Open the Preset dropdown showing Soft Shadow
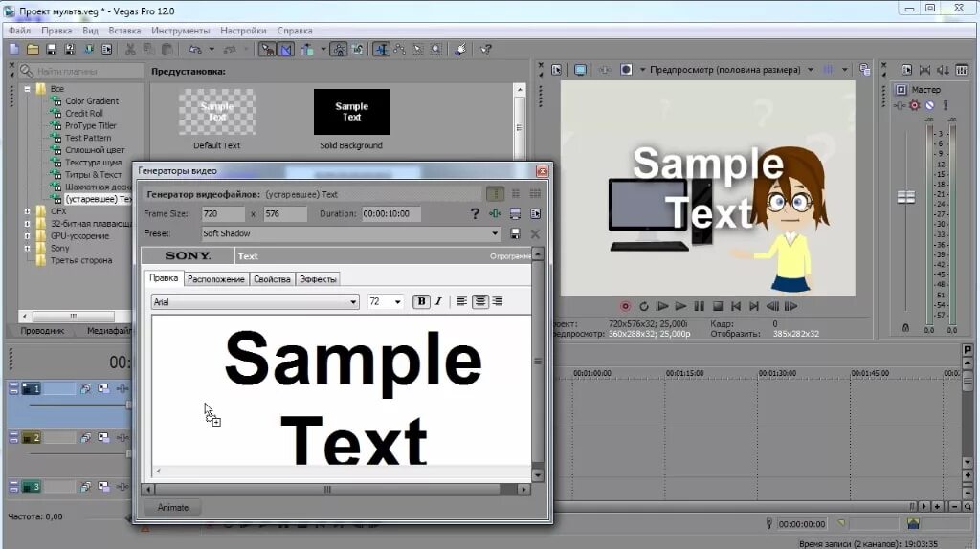Viewport: 980px width, 549px height. coord(350,233)
